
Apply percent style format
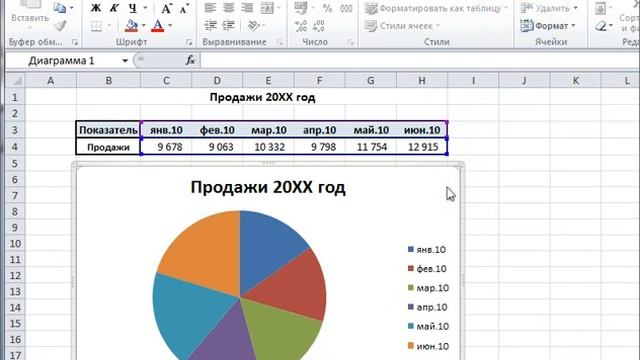(327, 8)
